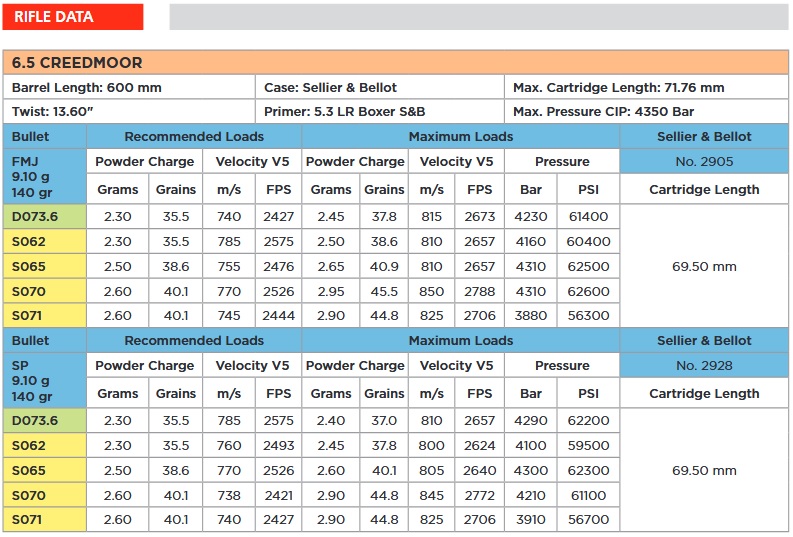793x537 pixels.
Task: Click the bottom Maximum Loads column header
Action: [x=460, y=340]
